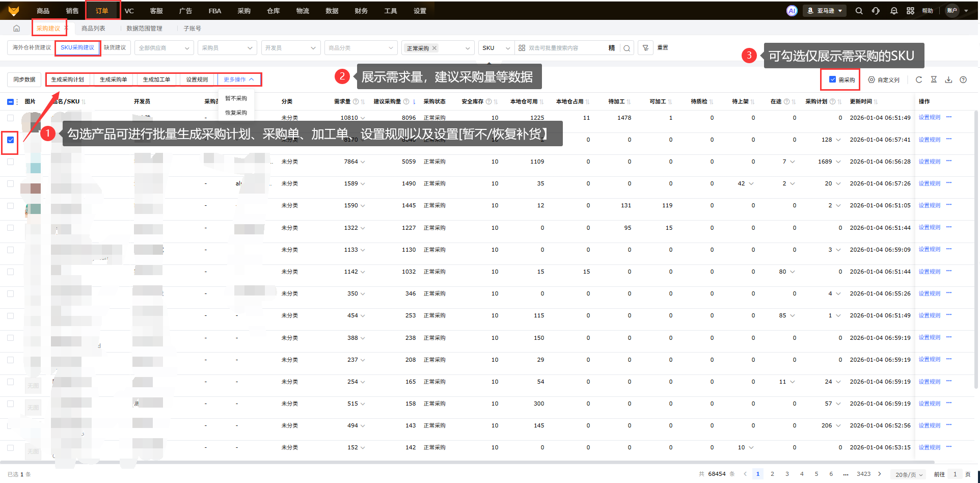This screenshot has height=483, width=980.
Task: Click the global search magnifier icon
Action: coord(859,11)
